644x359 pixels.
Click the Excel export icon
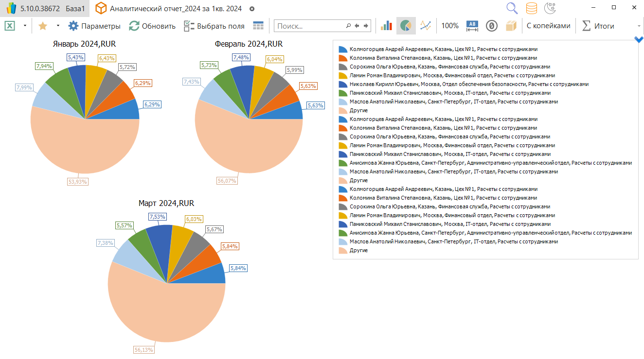(x=10, y=26)
